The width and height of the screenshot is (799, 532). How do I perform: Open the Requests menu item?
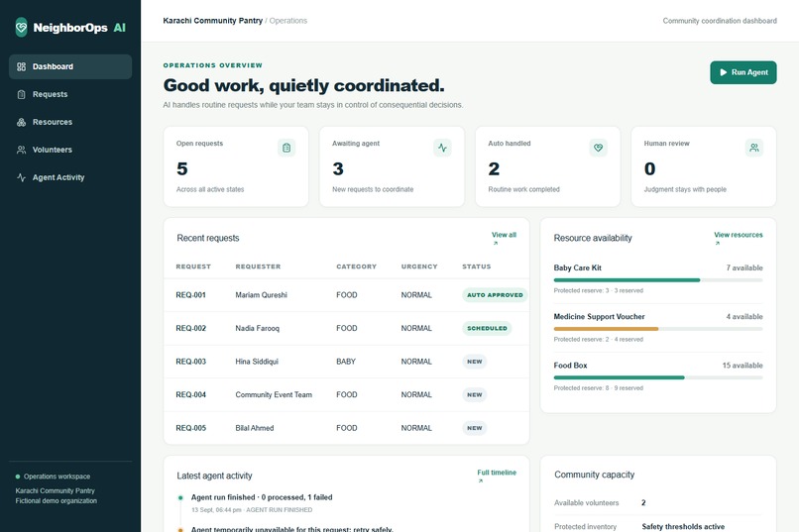(70, 94)
